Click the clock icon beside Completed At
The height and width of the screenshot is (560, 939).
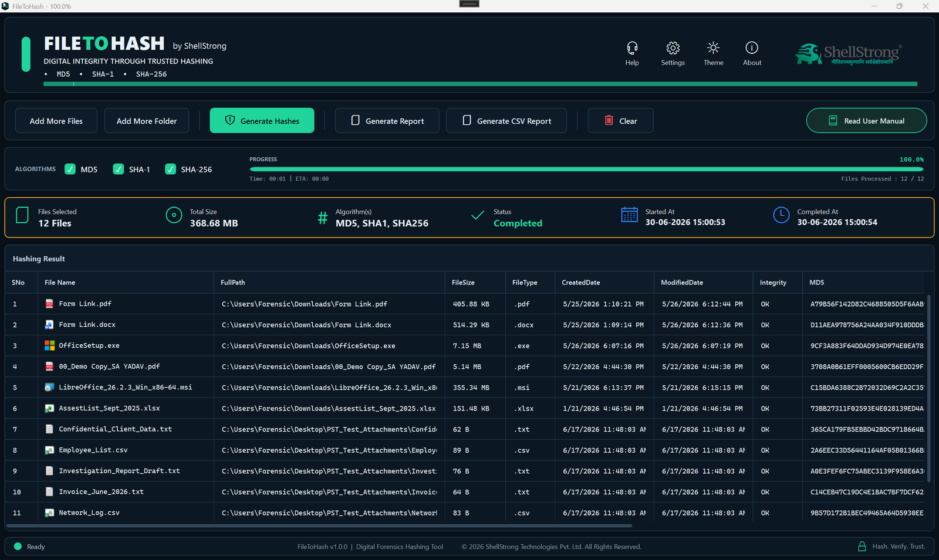click(781, 215)
